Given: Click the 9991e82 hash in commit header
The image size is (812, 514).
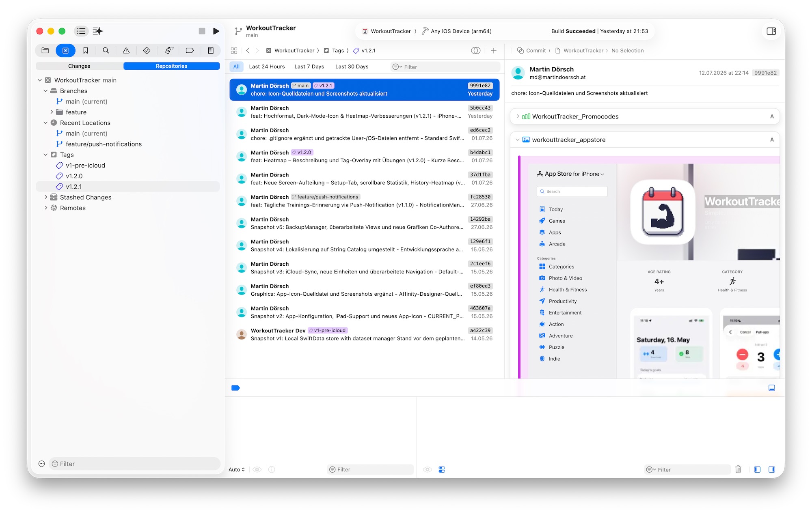Looking at the screenshot, I should [765, 73].
